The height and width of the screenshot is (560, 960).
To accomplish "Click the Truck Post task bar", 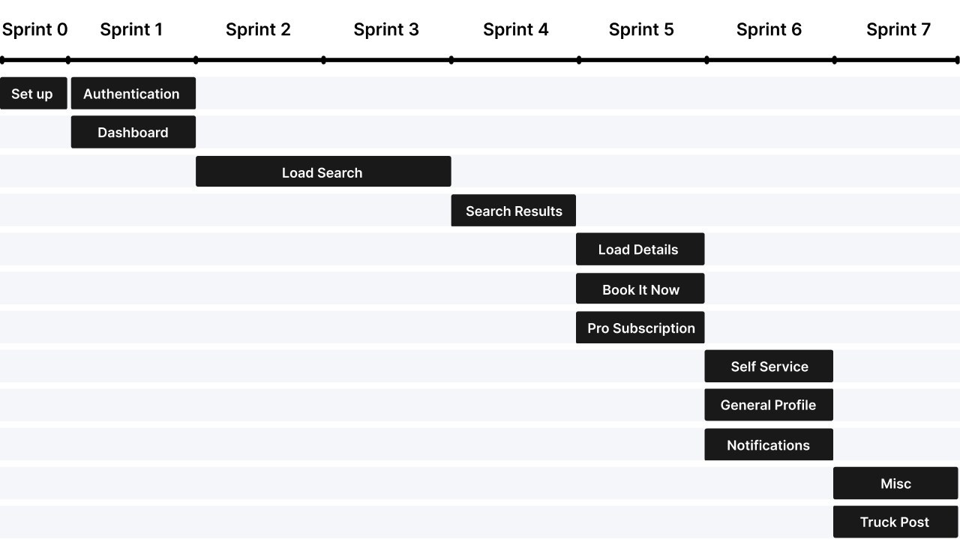I will click(x=895, y=522).
